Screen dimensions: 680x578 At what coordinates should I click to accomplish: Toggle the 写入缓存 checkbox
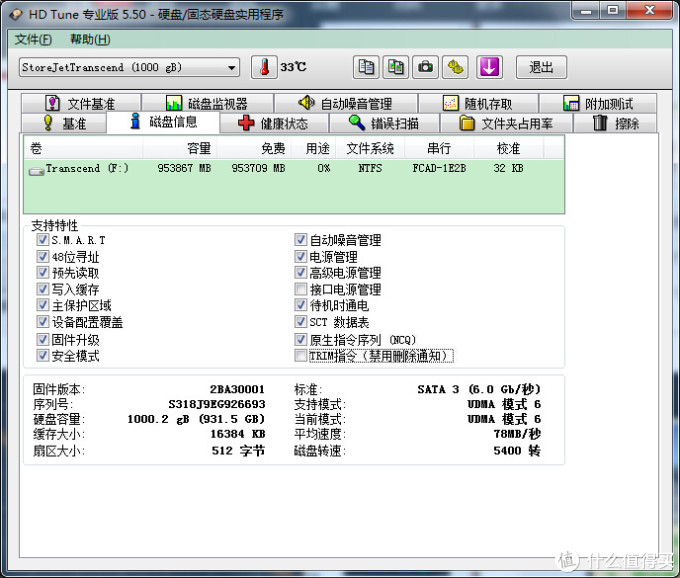(x=42, y=289)
